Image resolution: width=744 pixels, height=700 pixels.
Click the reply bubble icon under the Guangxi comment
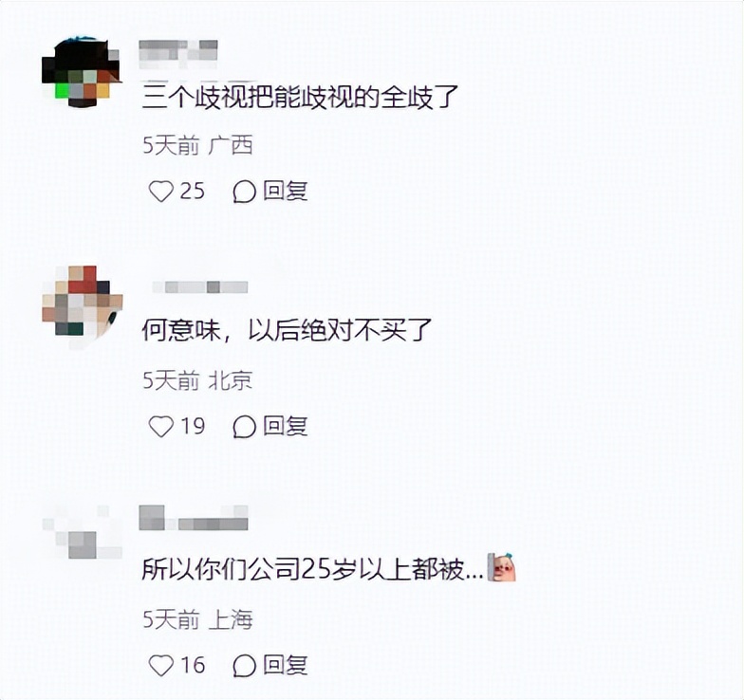pos(245,192)
